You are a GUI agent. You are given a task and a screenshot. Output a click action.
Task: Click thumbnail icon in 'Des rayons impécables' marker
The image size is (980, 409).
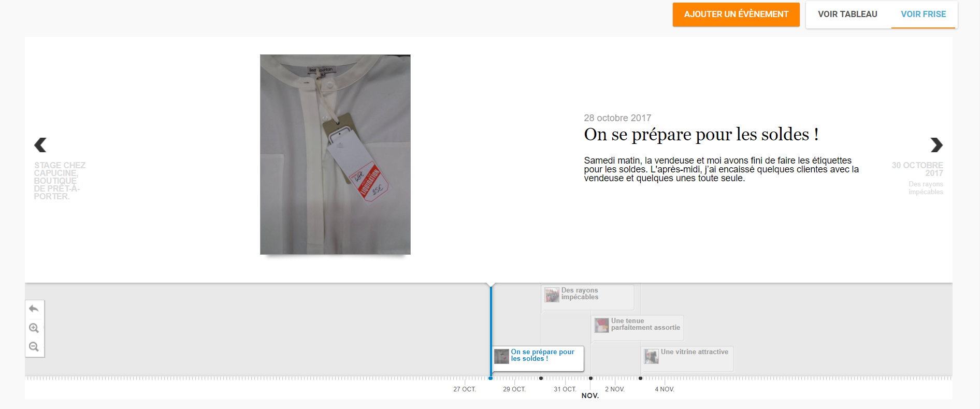[x=552, y=295]
